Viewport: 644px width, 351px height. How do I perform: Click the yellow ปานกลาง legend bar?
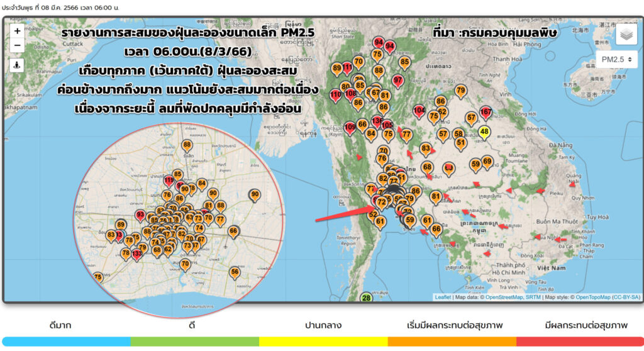tap(323, 341)
